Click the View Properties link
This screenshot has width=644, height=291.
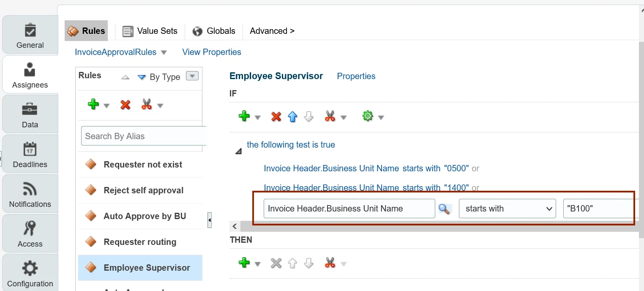212,52
